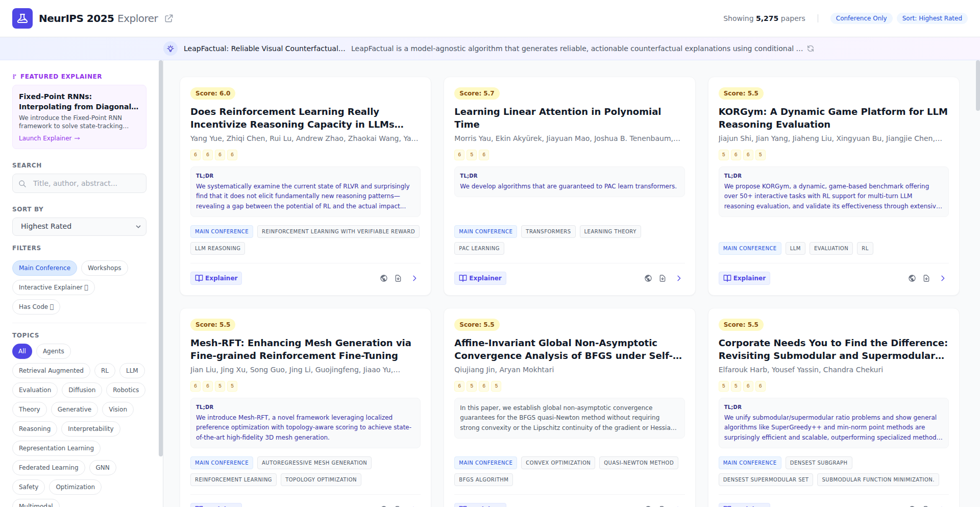Click the Sort: Highest Rated header pill

pyautogui.click(x=932, y=18)
